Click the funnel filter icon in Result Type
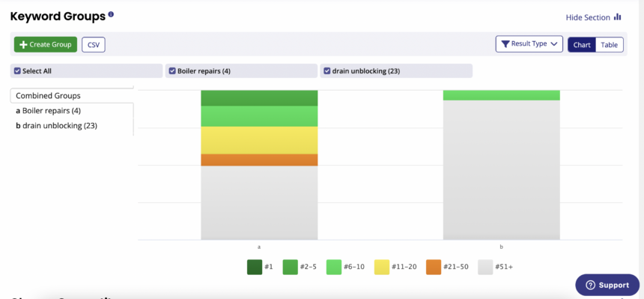Viewport: 644px width, 299px height. tap(505, 44)
